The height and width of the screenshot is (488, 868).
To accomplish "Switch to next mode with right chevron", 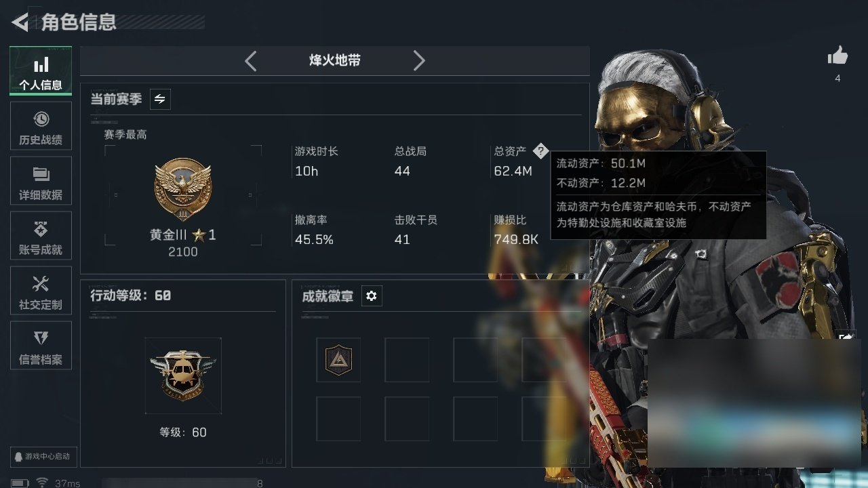I will pyautogui.click(x=419, y=61).
